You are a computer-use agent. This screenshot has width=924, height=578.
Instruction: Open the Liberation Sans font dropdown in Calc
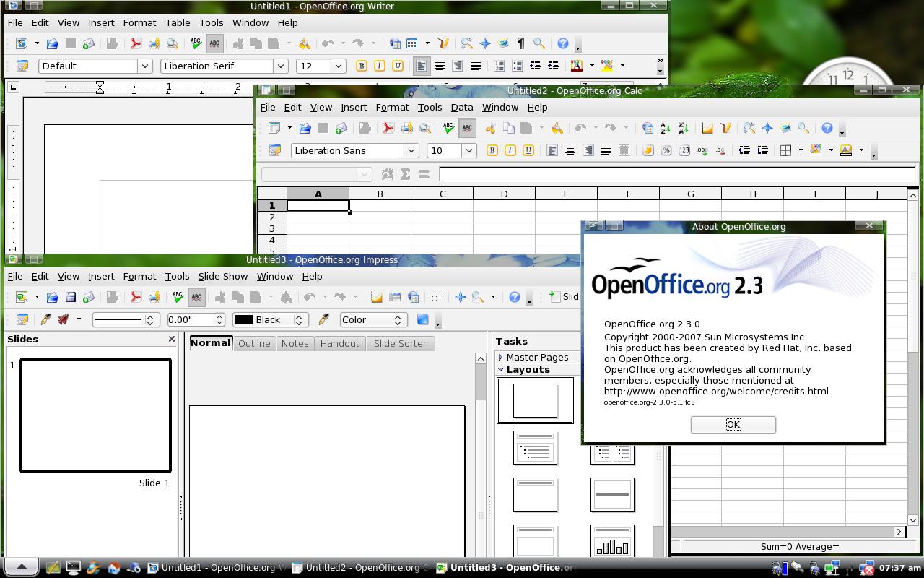tap(411, 150)
